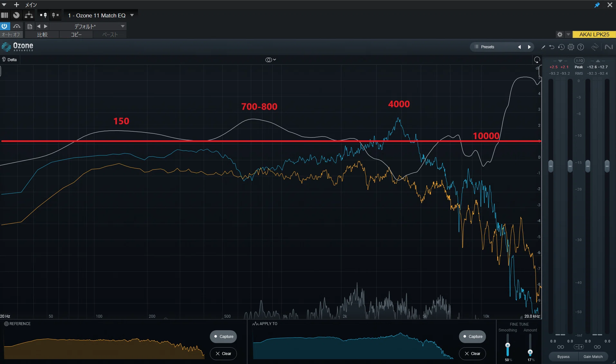The height and width of the screenshot is (364, 616).
Task: Click the pencil edit icon beside Presets
Action: coord(543,47)
